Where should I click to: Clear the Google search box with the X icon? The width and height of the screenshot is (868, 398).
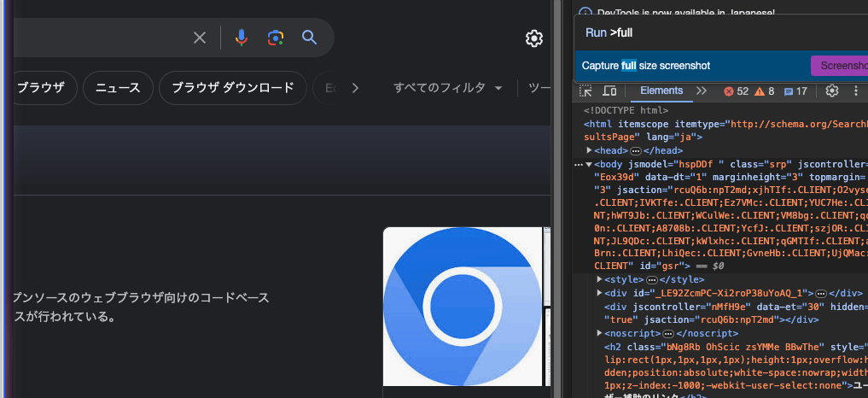pos(199,38)
